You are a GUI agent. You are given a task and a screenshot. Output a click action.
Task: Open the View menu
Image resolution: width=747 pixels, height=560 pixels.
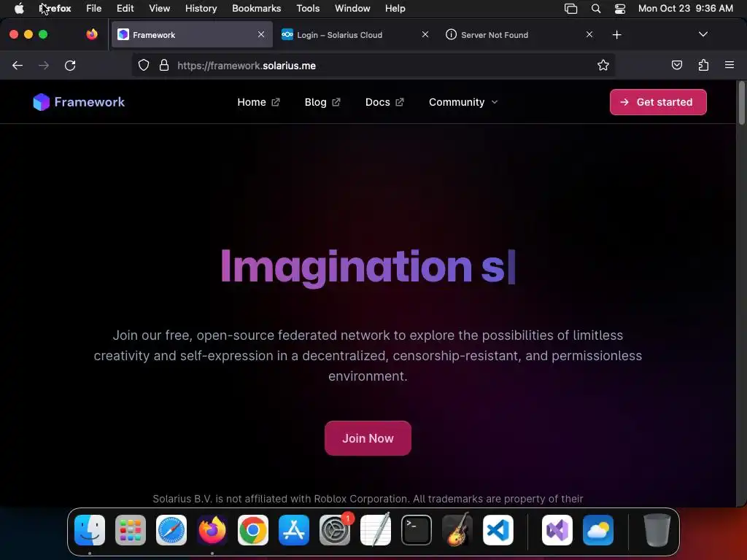click(x=159, y=9)
